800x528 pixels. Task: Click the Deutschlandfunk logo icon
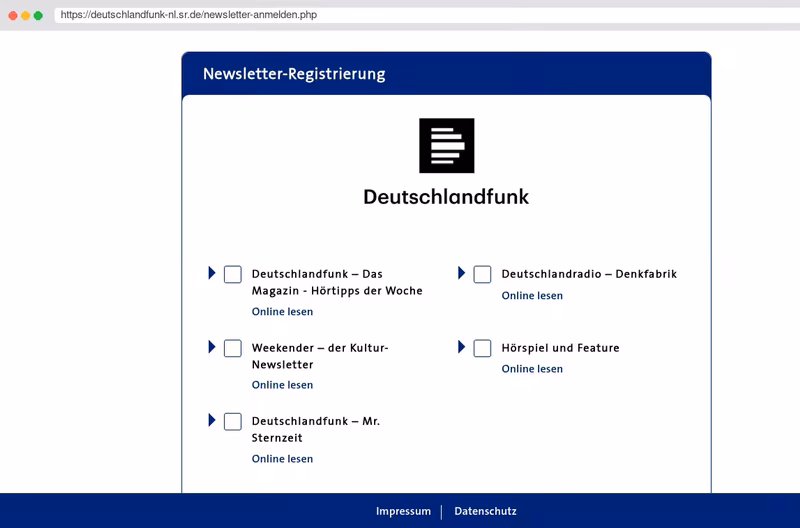point(446,146)
